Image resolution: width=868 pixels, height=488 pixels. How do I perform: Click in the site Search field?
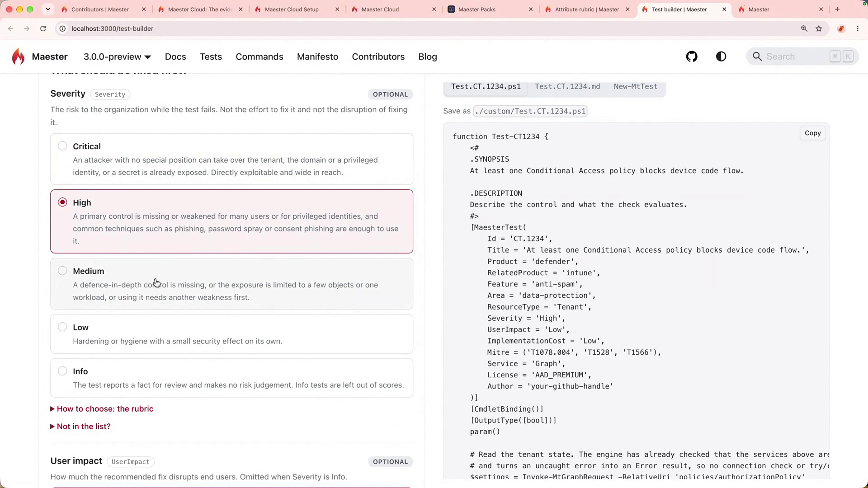tap(802, 56)
